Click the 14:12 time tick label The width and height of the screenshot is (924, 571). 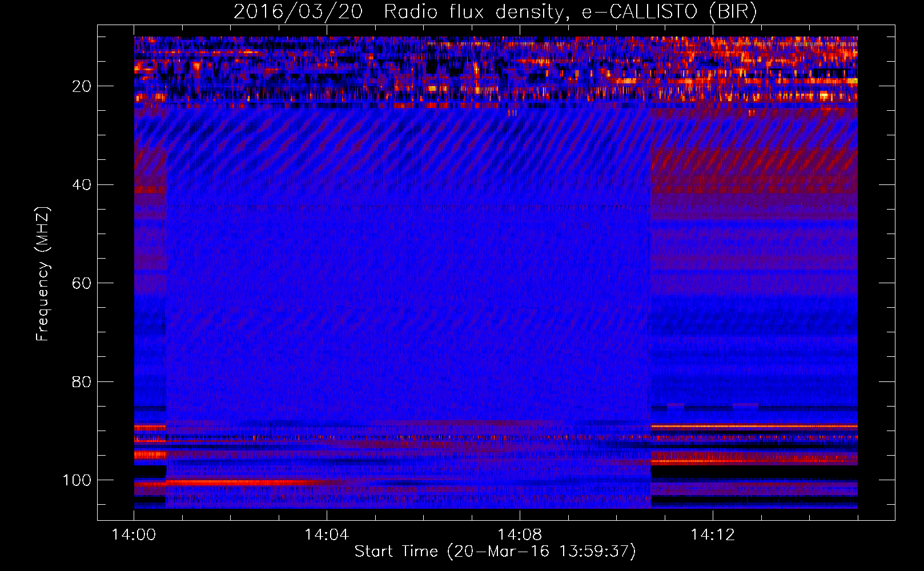(713, 535)
